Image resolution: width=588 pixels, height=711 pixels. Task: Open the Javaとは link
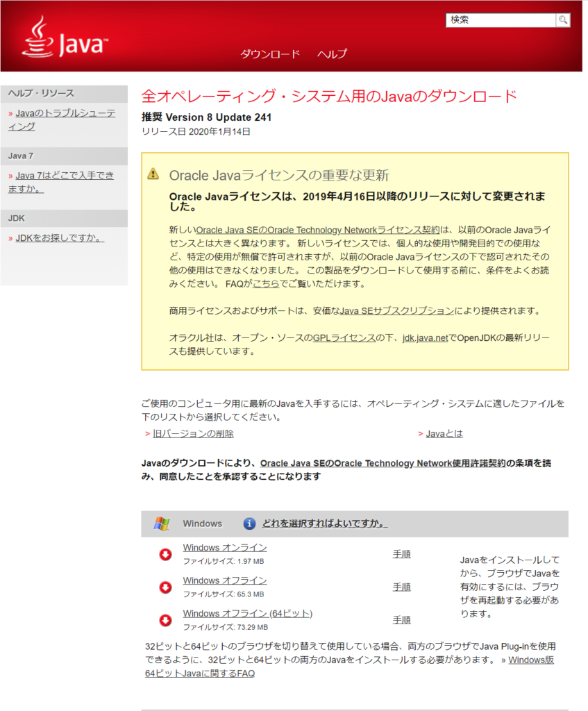point(444,433)
